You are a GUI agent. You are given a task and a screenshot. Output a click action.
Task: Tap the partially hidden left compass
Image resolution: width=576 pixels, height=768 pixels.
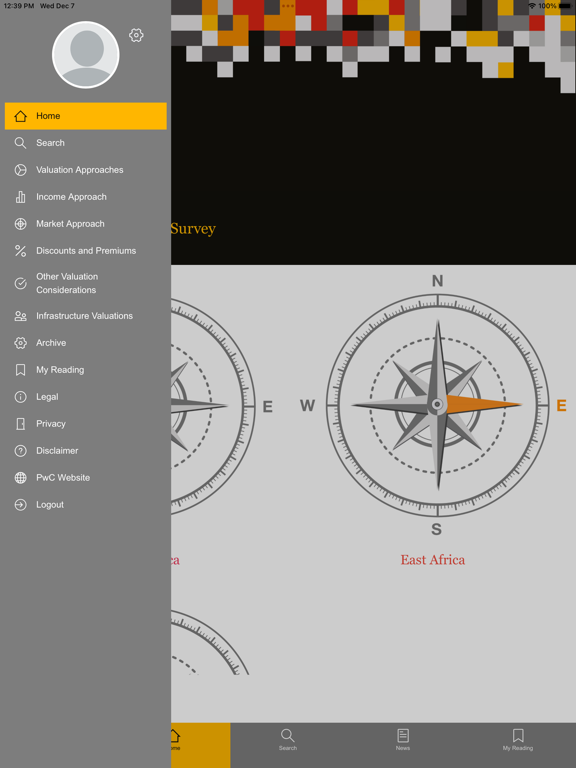pos(213,407)
